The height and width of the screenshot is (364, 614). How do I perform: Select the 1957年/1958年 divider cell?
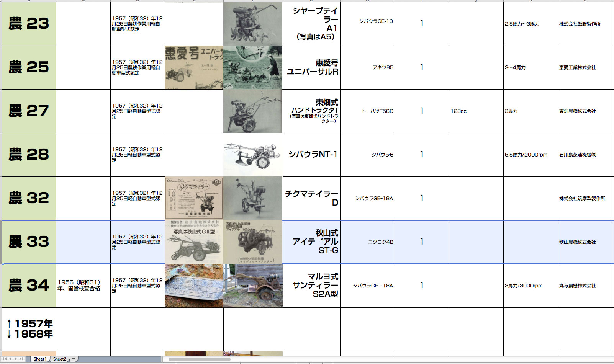tap(29, 329)
